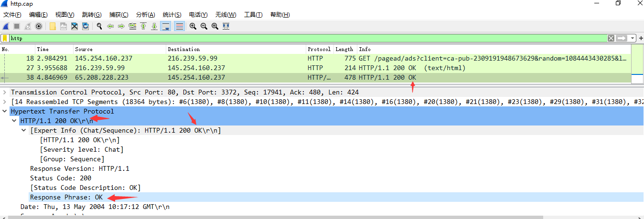Toggle auto-scroll during live capture
This screenshot has width=644, height=219.
click(x=166, y=26)
